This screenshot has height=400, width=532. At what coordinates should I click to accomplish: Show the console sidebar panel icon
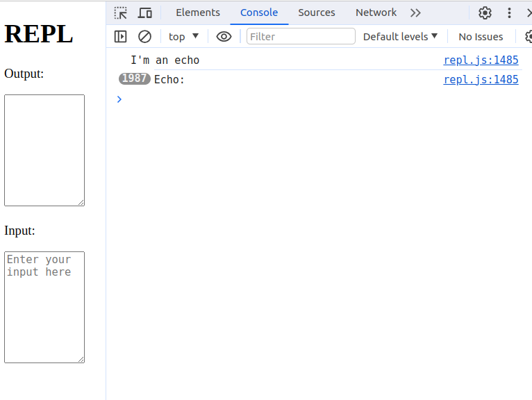[121, 36]
